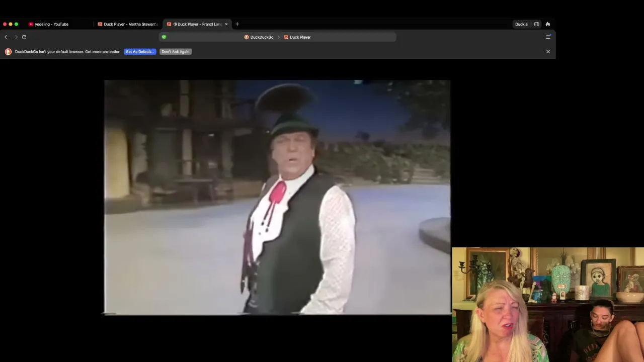Click the Duck Player icon in the address bar
The height and width of the screenshot is (362, 644).
[x=286, y=37]
